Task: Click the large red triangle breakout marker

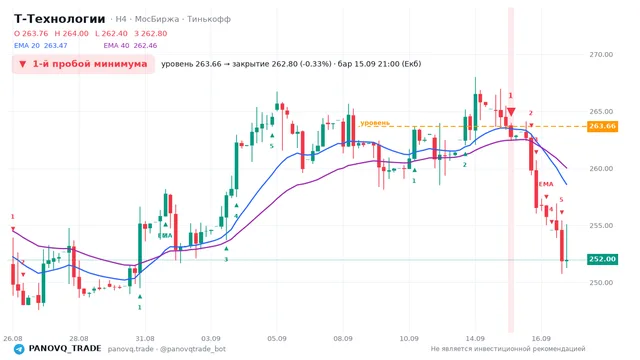Action: pos(511,112)
